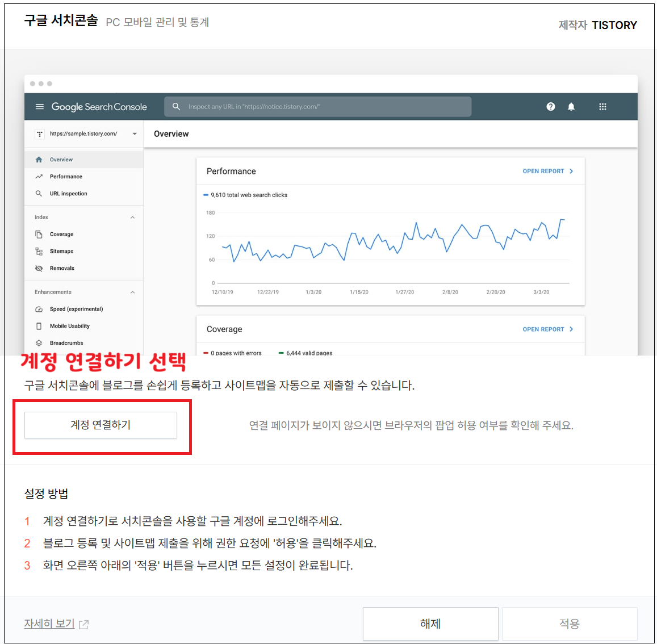The height and width of the screenshot is (644, 657).
Task: Click the property icon beside sample.tistory.com
Action: click(40, 133)
